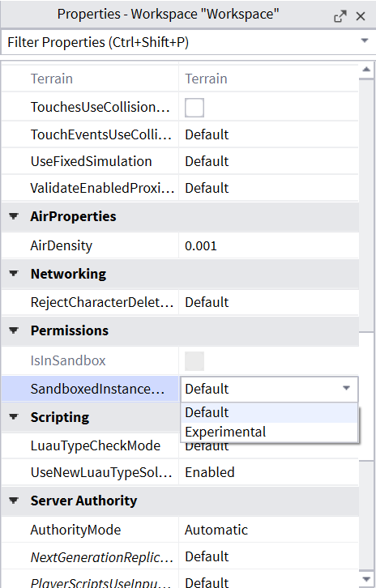
Task: Click the Server Authority header label
Action: pyautogui.click(x=83, y=501)
